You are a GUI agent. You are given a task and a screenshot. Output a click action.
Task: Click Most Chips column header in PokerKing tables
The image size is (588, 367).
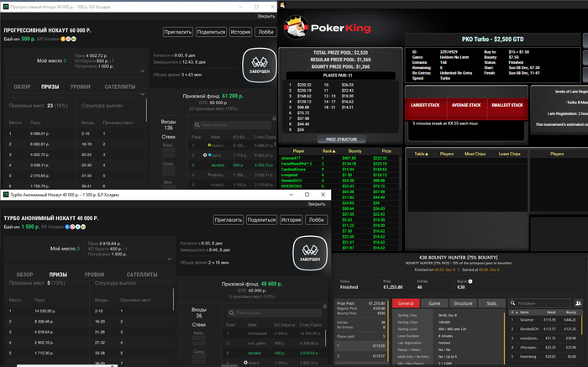point(475,154)
